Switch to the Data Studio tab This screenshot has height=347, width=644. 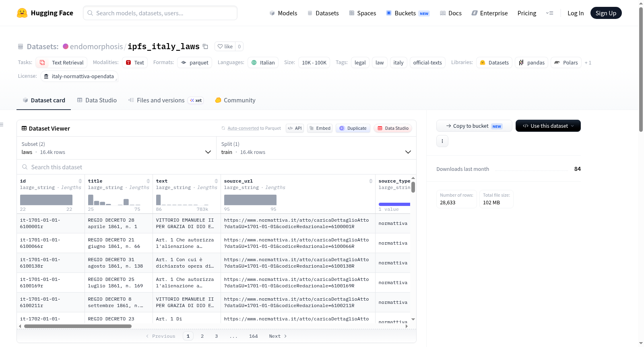97,100
